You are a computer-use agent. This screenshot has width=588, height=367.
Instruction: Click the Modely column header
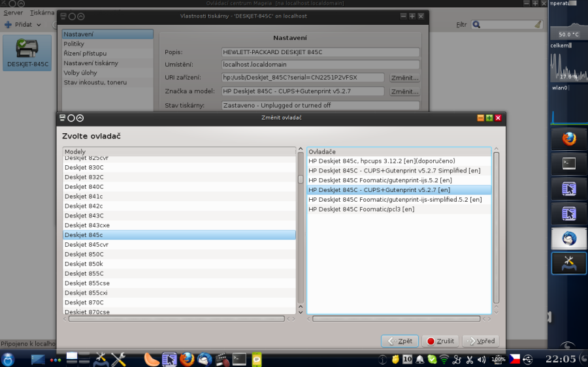179,152
